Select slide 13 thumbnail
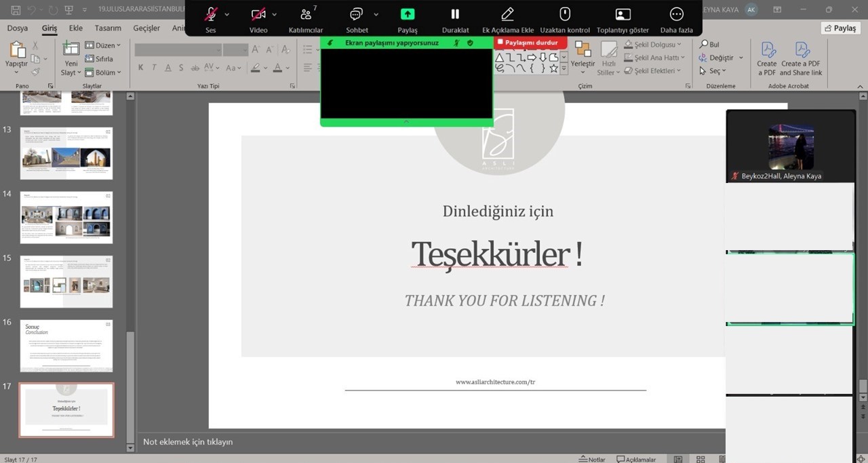Viewport: 868px width, 463px height. point(66,153)
